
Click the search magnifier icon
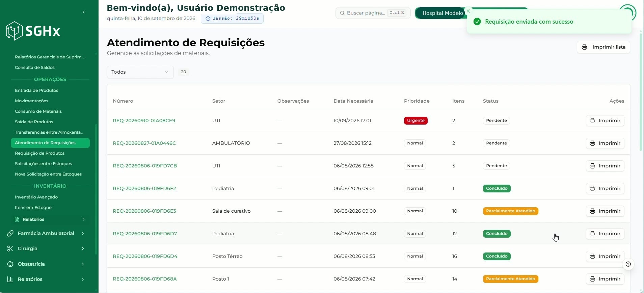pyautogui.click(x=342, y=13)
